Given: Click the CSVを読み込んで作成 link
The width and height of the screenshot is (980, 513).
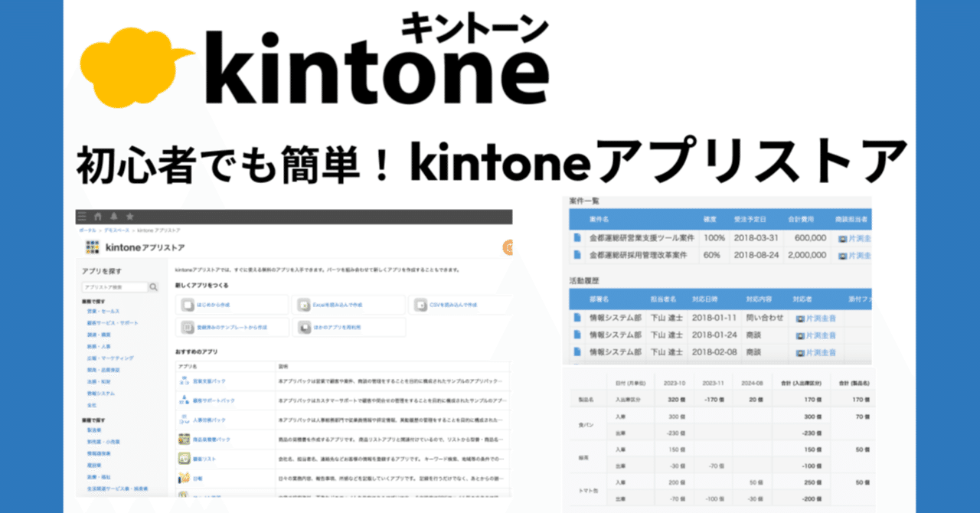Looking at the screenshot, I should pos(455,305).
